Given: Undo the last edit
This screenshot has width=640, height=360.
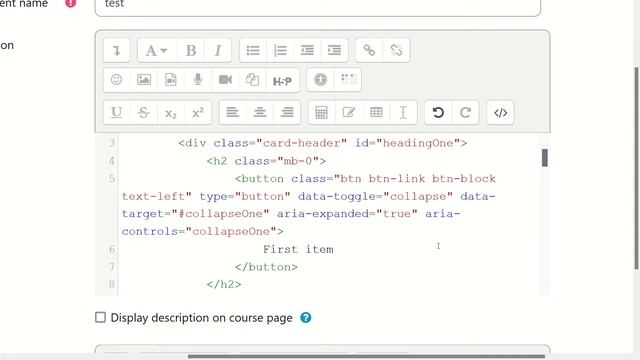Looking at the screenshot, I should (438, 112).
